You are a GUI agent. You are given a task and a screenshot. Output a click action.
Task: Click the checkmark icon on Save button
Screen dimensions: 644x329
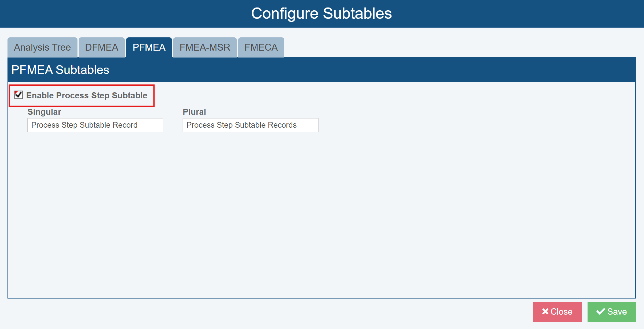pyautogui.click(x=601, y=311)
